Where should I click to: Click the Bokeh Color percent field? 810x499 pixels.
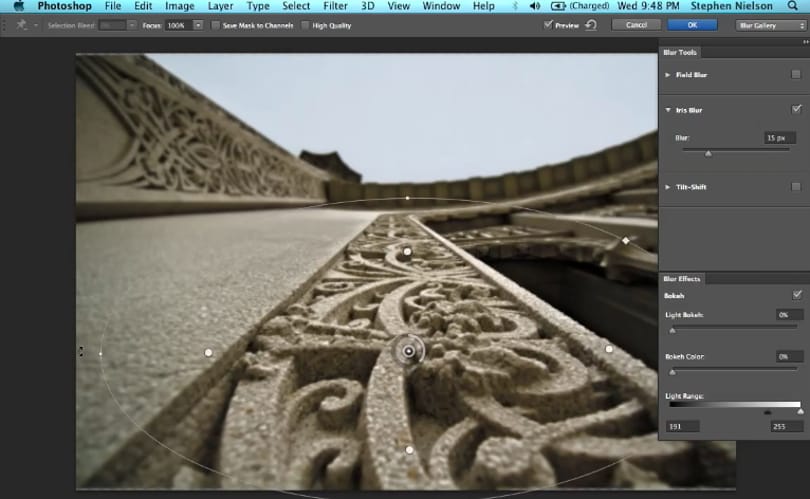(790, 356)
